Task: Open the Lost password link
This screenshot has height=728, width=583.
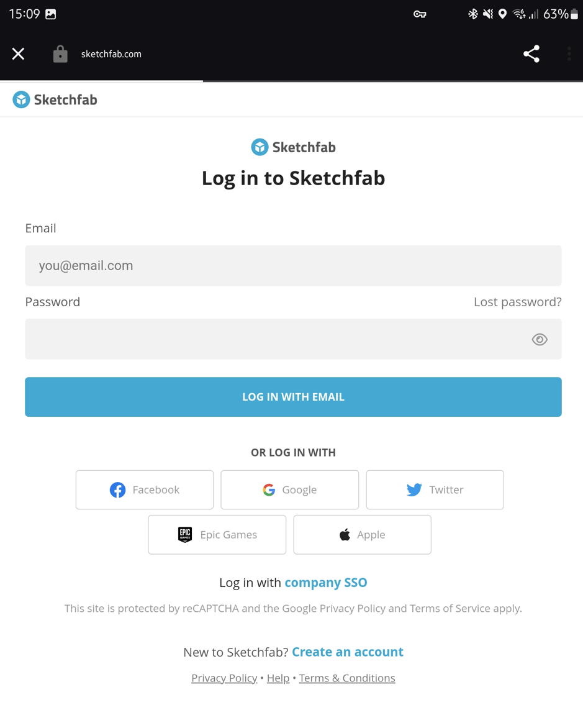Action: [517, 302]
